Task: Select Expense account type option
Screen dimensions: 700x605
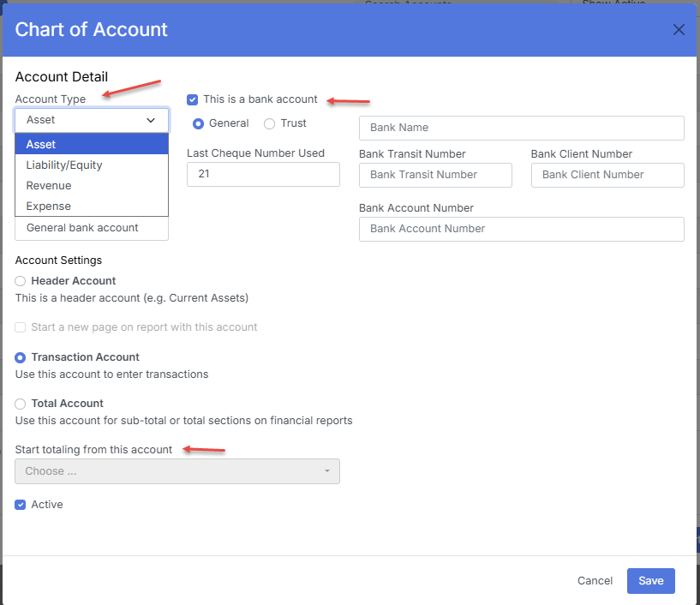Action: (x=92, y=206)
